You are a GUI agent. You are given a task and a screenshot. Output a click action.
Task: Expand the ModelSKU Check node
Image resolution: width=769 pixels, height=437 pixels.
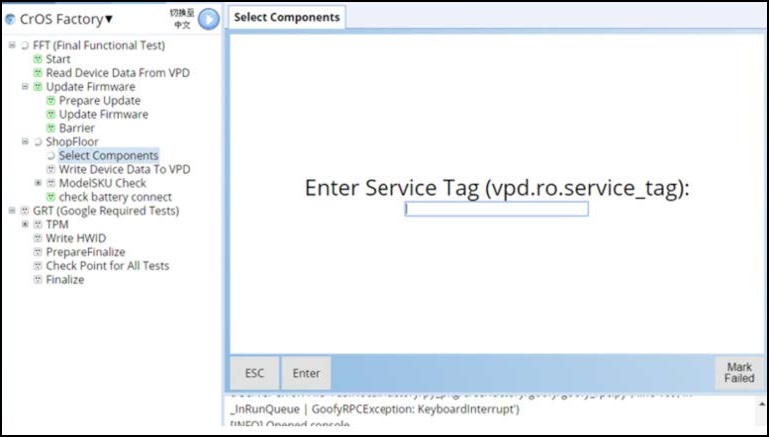38,183
